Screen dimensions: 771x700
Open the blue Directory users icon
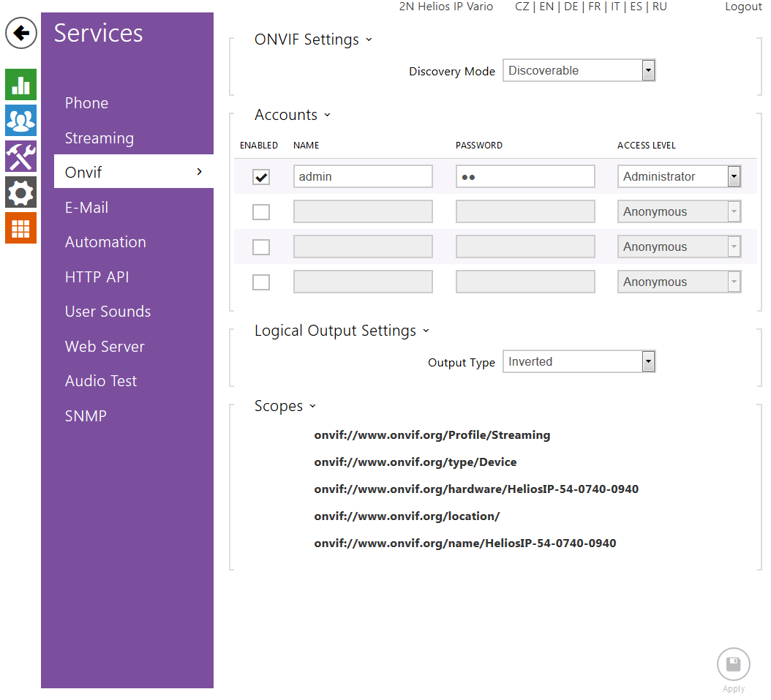click(x=20, y=121)
